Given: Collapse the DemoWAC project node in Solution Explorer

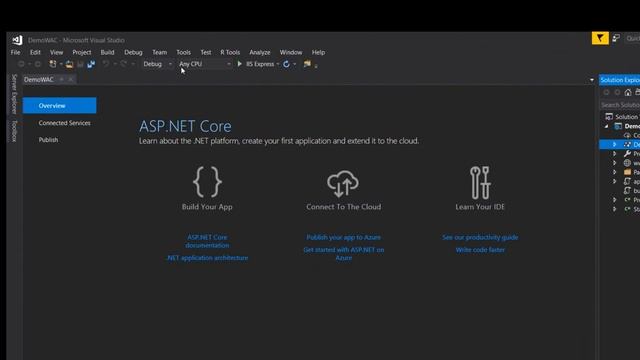Looking at the screenshot, I should [x=607, y=126].
